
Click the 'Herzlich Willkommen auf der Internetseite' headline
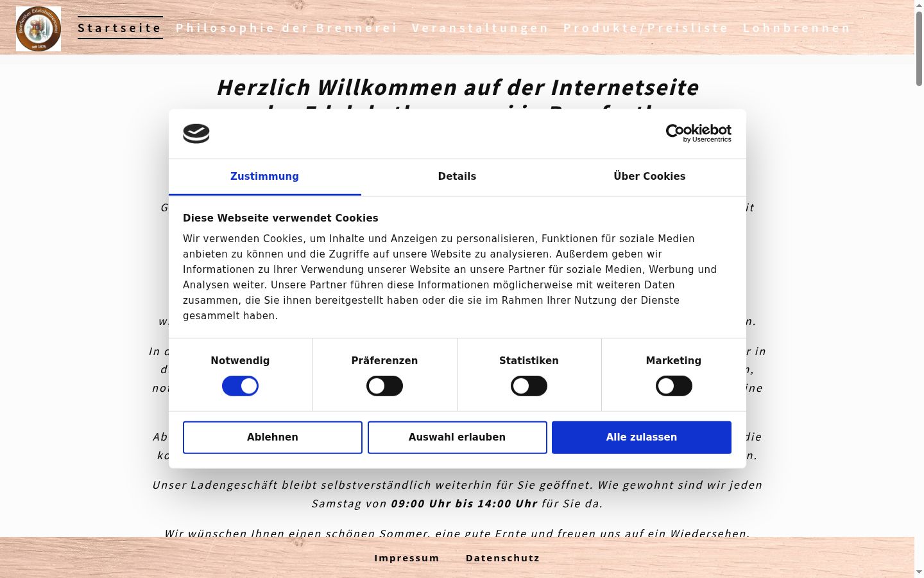(458, 87)
